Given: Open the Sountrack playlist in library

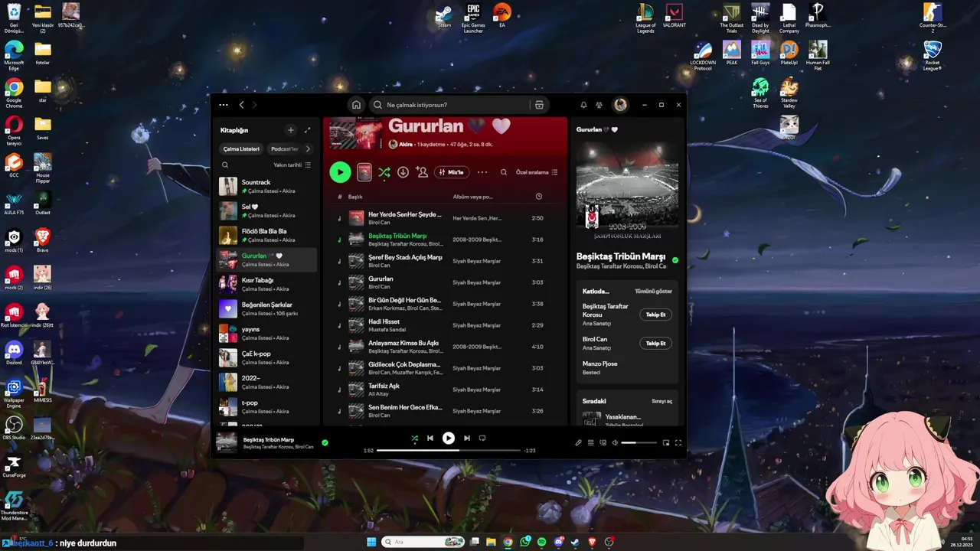Looking at the screenshot, I should [x=267, y=186].
